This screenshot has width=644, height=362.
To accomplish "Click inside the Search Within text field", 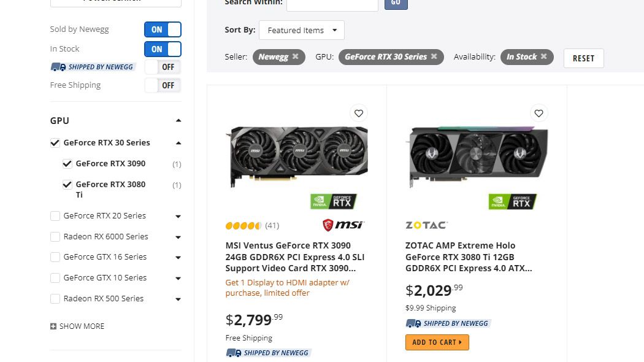I will 332,5.
